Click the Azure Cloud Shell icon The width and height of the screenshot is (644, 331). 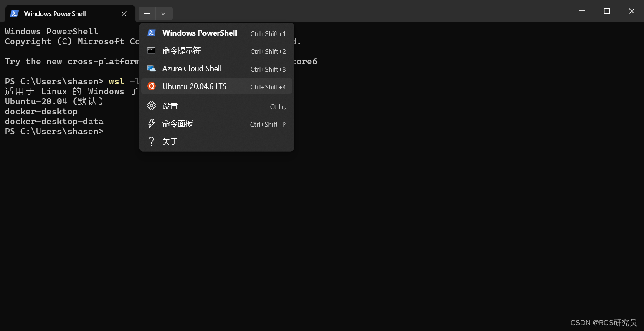[152, 69]
